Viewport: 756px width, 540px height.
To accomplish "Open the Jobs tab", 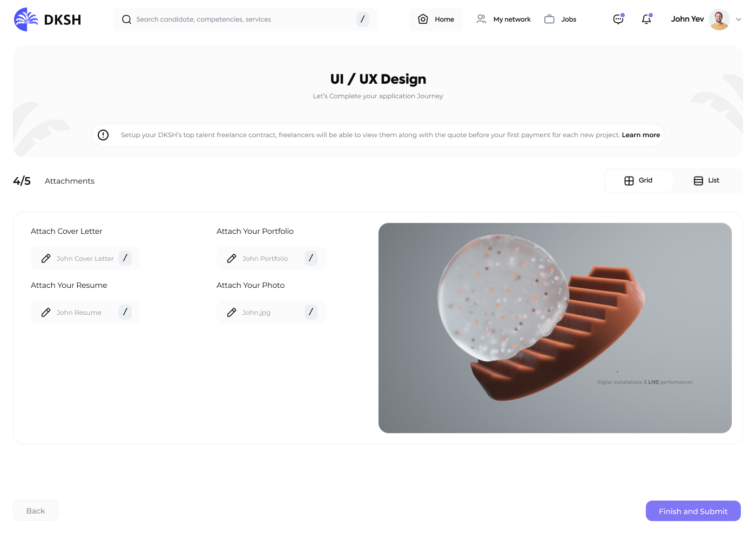I will 560,19.
